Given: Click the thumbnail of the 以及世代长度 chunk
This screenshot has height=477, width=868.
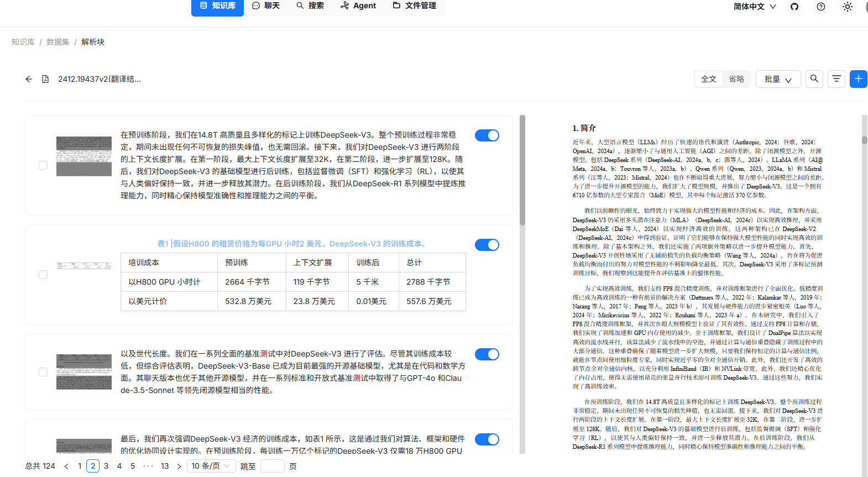Looking at the screenshot, I should point(84,372).
